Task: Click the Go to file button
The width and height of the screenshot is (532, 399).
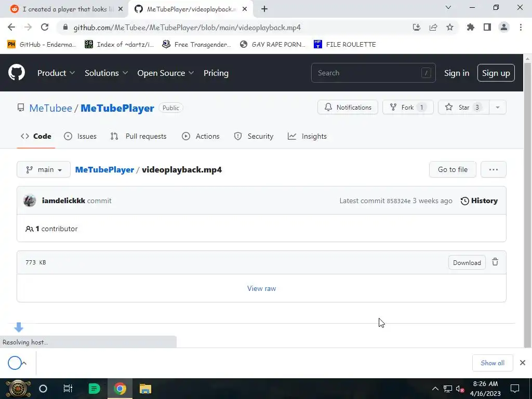Action: click(453, 169)
